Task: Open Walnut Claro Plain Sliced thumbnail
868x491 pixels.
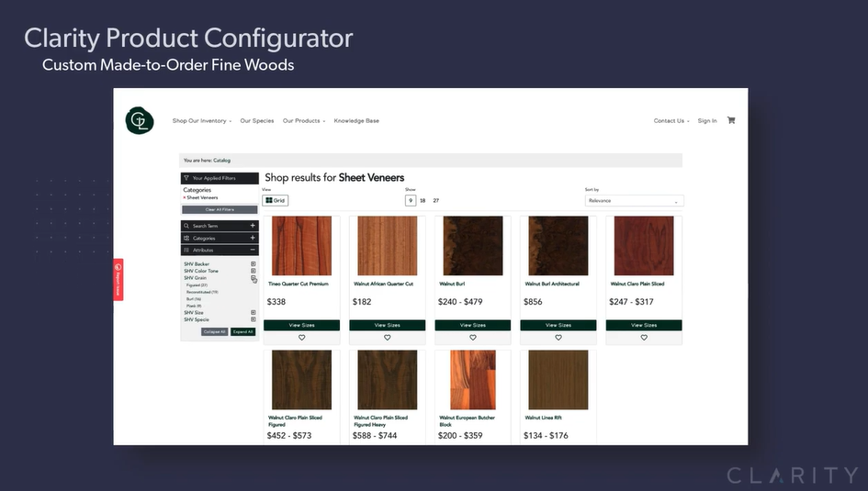Action: click(x=644, y=246)
